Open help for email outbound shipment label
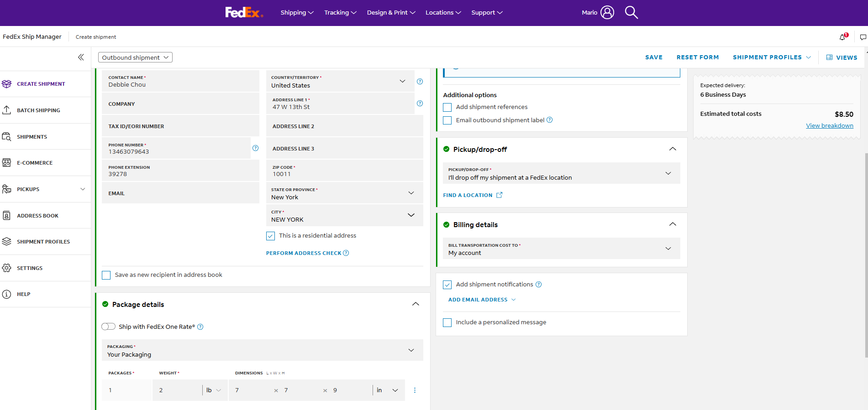The image size is (868, 410). click(549, 120)
